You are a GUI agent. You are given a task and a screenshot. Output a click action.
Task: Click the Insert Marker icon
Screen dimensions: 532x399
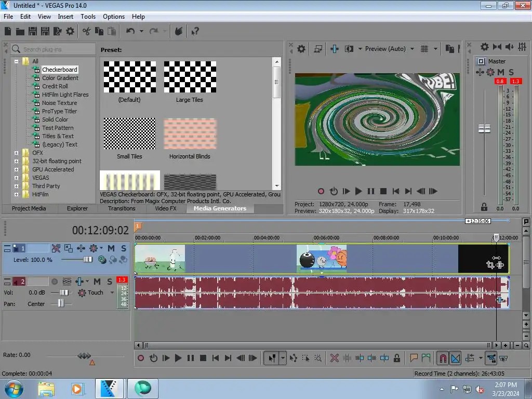pos(414,358)
